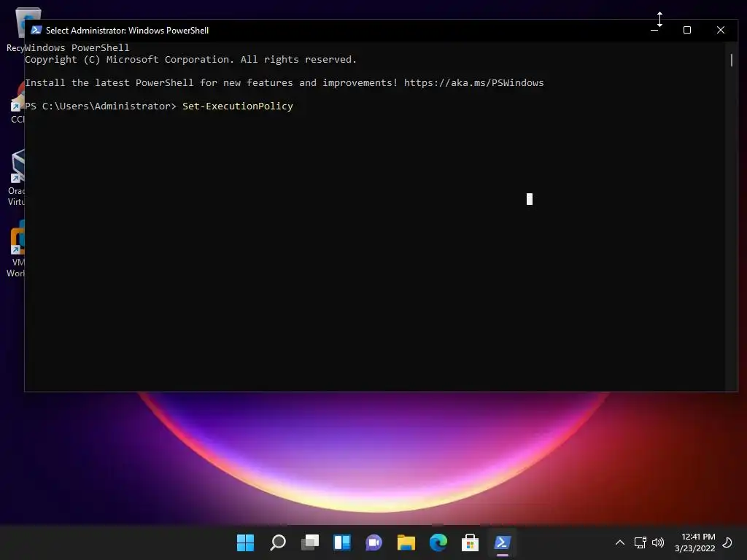Click the PowerShell title bar icon

pos(36,30)
